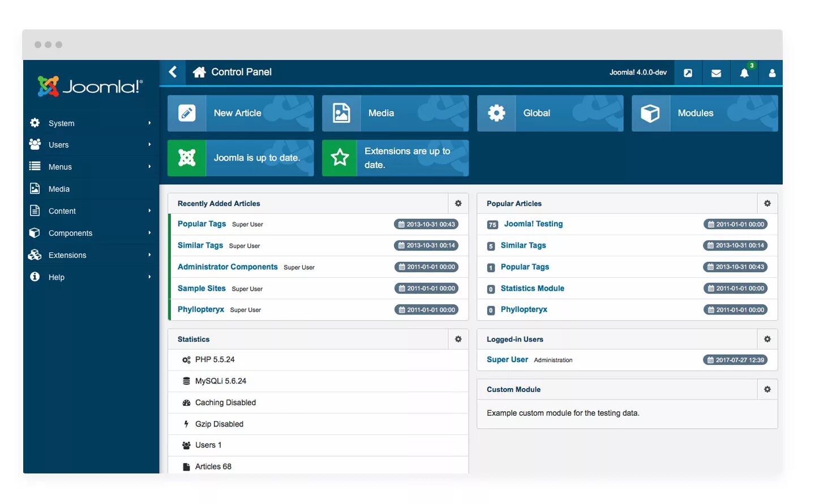Click the 75 hits badge for Joomla! Testing
Screen dimensions: 815x504
[492, 225]
